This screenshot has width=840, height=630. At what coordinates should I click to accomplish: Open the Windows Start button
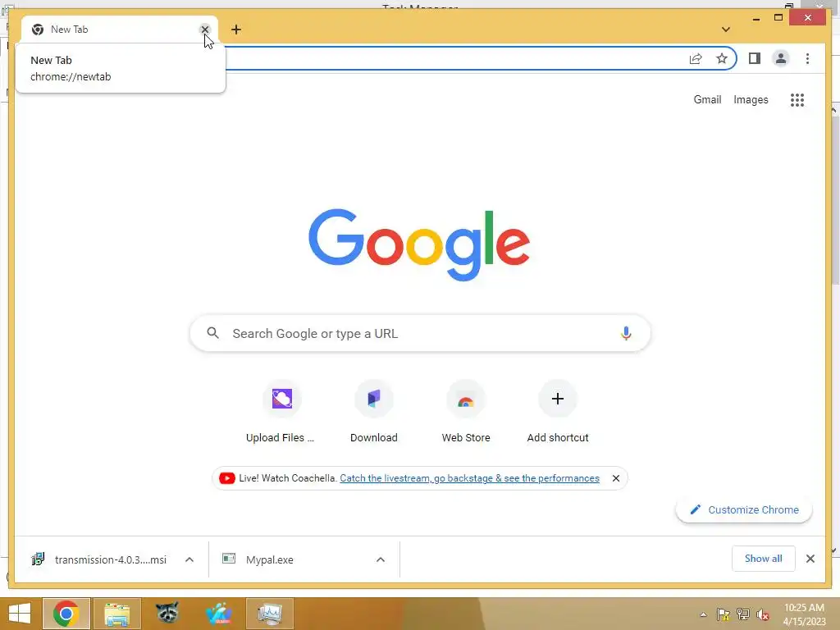pyautogui.click(x=20, y=614)
